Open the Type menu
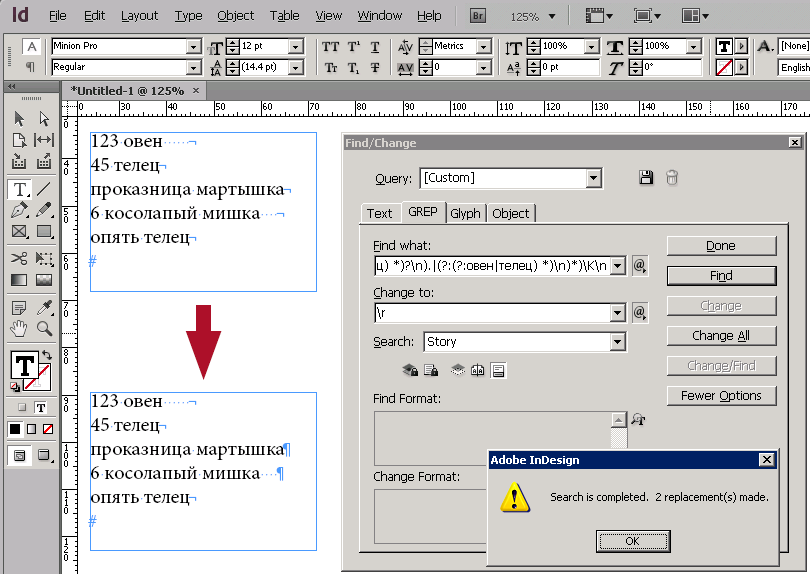 pos(188,16)
